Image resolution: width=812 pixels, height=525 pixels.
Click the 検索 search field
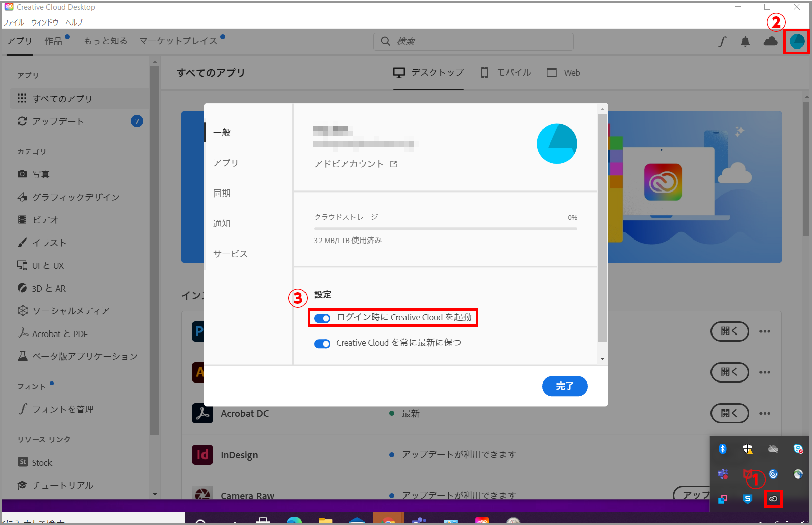473,41
